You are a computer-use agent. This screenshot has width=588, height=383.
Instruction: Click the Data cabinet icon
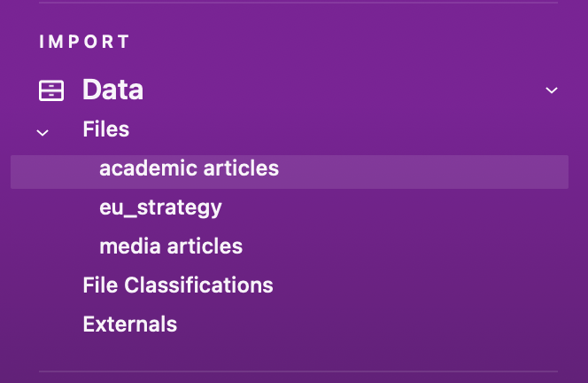51,90
